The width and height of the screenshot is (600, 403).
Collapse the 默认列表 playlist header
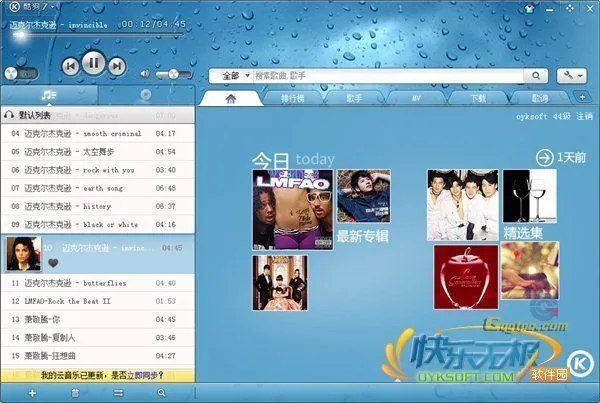(x=98, y=115)
